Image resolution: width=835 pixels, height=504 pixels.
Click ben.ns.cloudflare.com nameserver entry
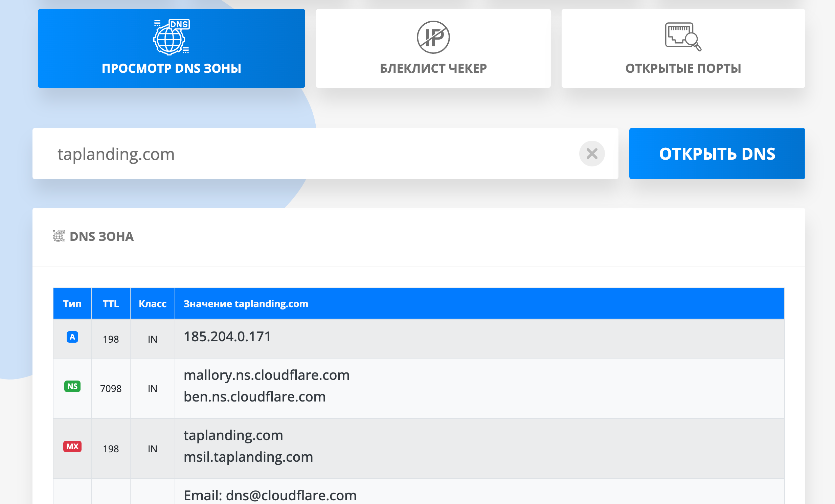pos(254,397)
